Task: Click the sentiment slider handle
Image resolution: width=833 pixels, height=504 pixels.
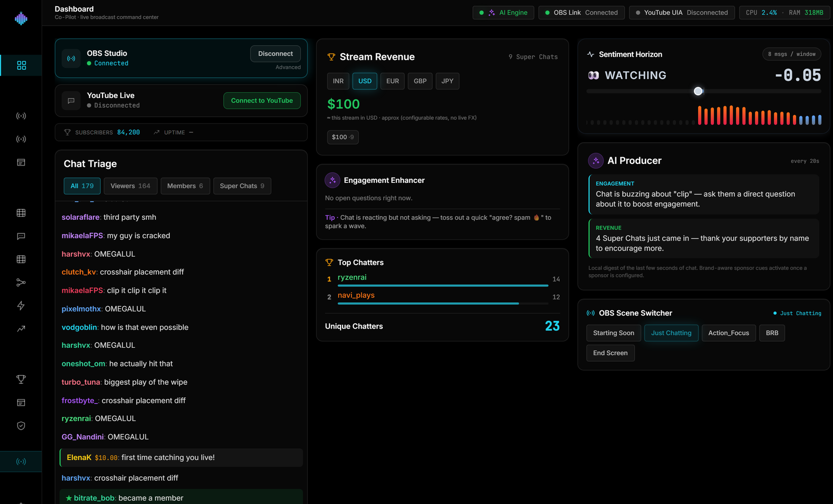Action: pyautogui.click(x=698, y=91)
